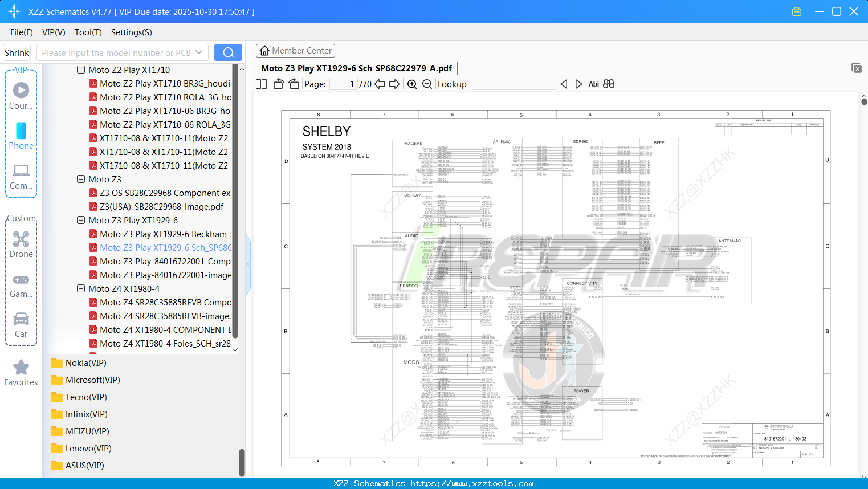Viewport: 868px width, 489px height.
Task: Open the Tecno(VIP) folder
Action: pyautogui.click(x=79, y=397)
